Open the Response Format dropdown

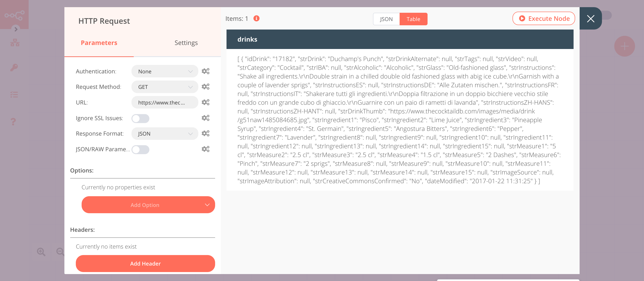pos(164,134)
